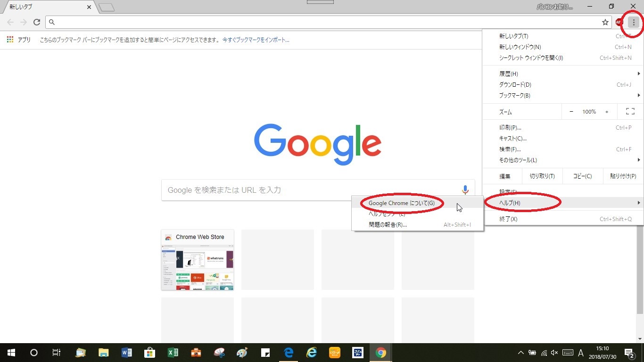
Task: Click the back navigation arrow
Action: 10,22
